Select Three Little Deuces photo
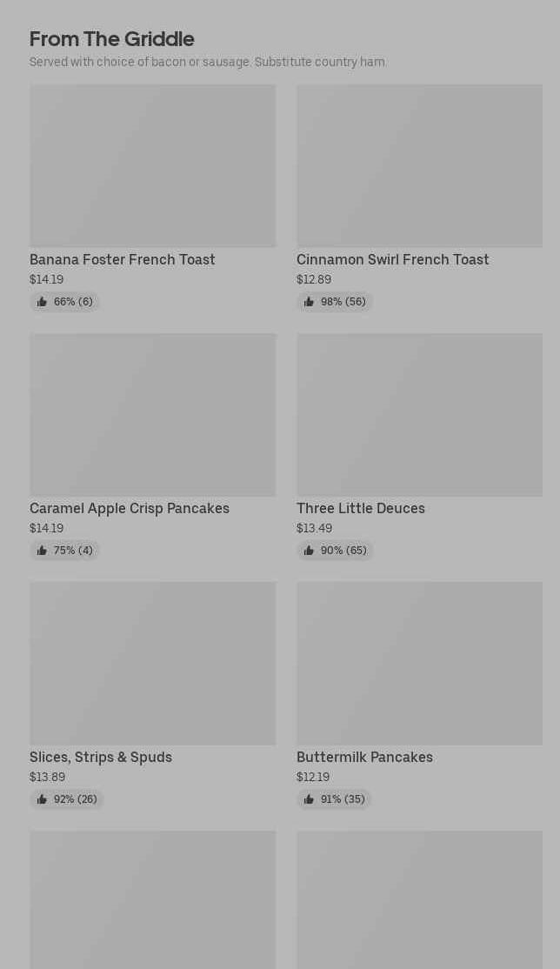The image size is (560, 969). (419, 414)
